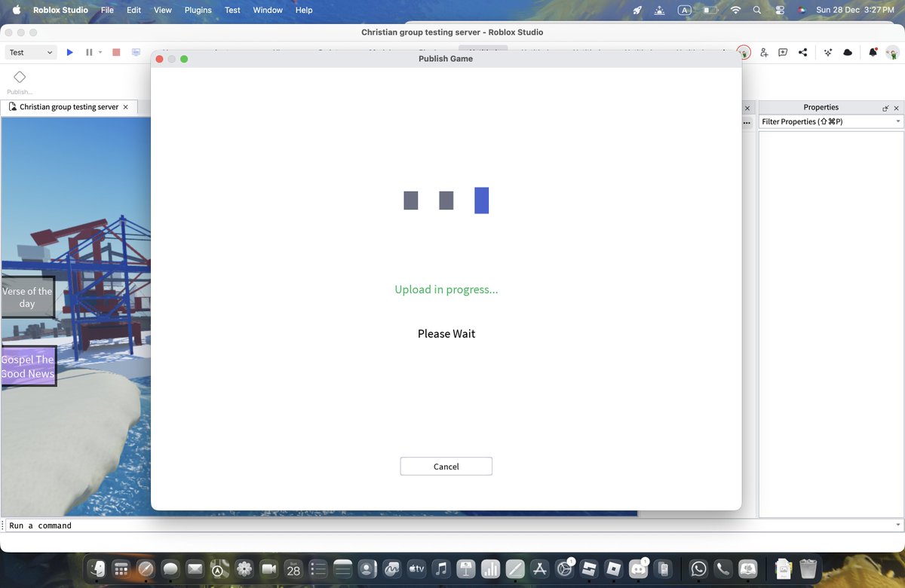Open the Edit menu
This screenshot has height=588, width=905.
point(133,10)
